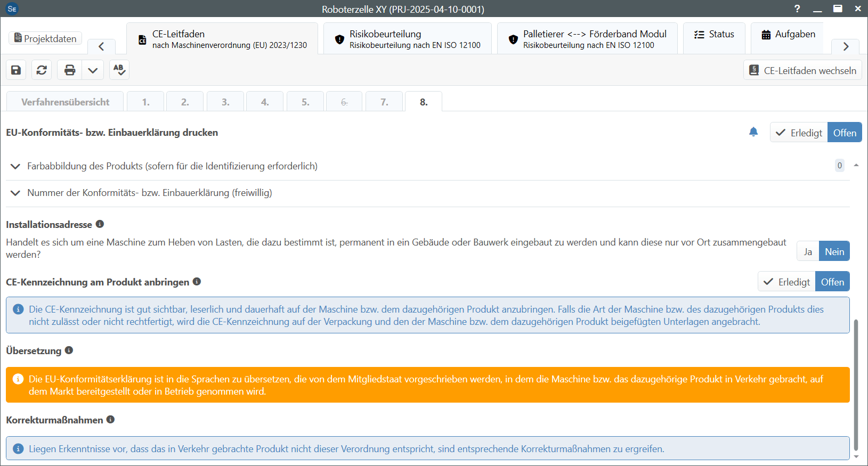Click the info icon beside Übersetzung
Viewport: 868px width, 466px height.
coord(69,350)
